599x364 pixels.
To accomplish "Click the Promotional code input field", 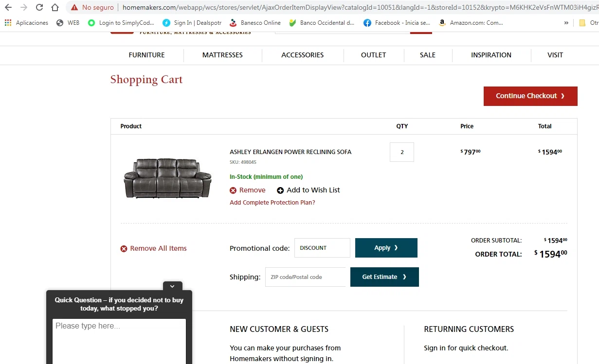I will coord(322,248).
